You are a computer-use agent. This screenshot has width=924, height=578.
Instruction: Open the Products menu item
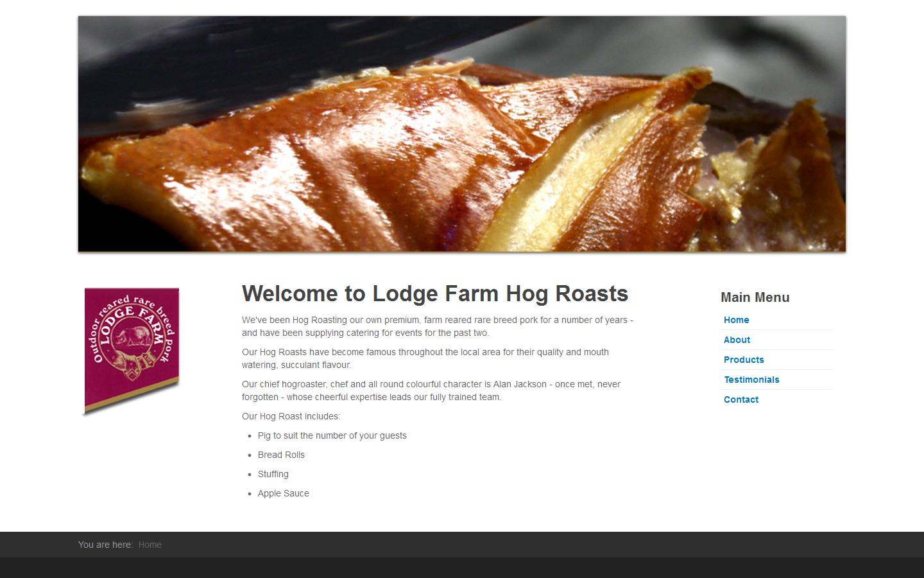click(x=744, y=360)
